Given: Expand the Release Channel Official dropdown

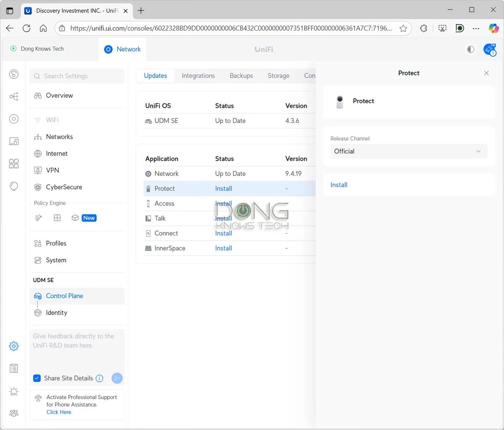Looking at the screenshot, I should pyautogui.click(x=409, y=151).
